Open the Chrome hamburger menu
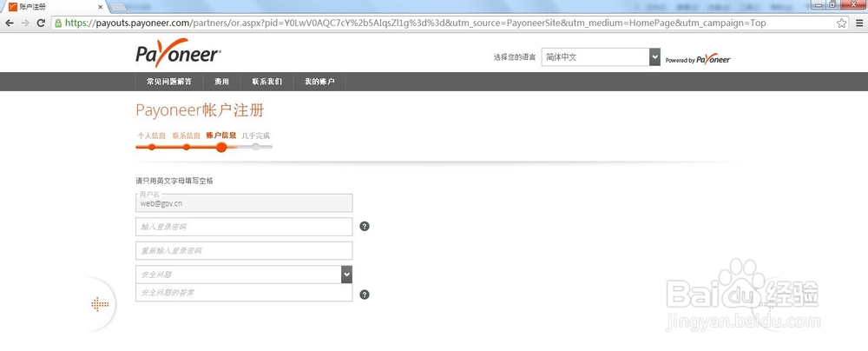 859,23
